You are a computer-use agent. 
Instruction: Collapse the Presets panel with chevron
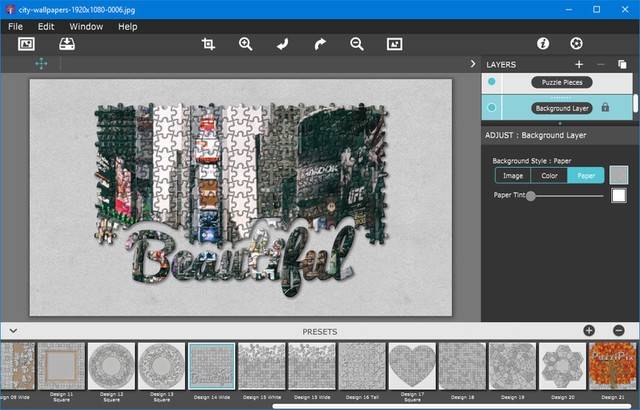pos(13,330)
